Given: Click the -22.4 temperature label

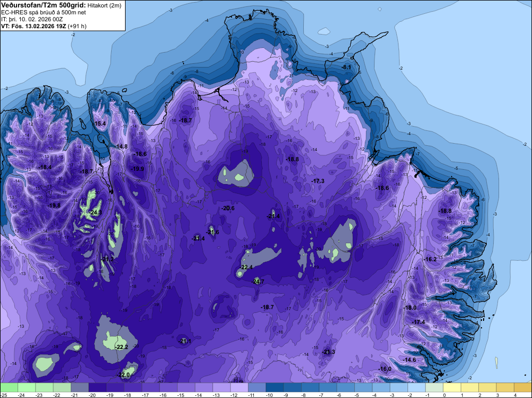Looking at the screenshot, I should pos(246,267).
